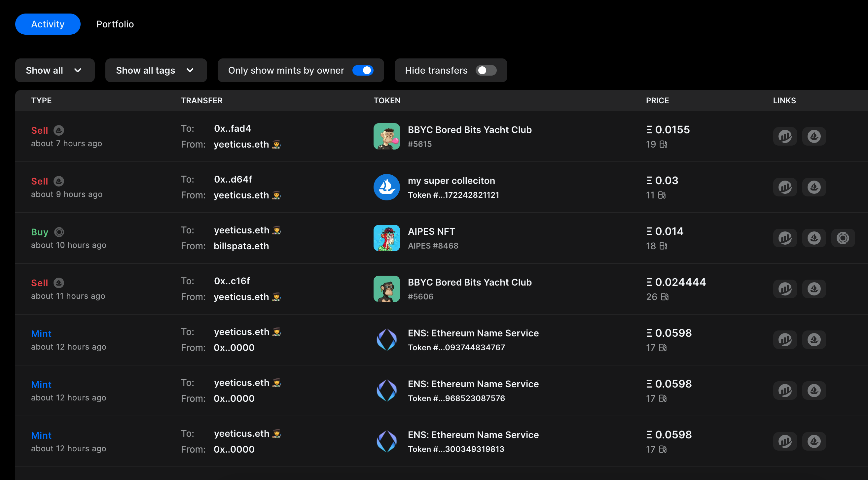Click the LINKS column header
The height and width of the screenshot is (480, 868).
click(x=784, y=101)
